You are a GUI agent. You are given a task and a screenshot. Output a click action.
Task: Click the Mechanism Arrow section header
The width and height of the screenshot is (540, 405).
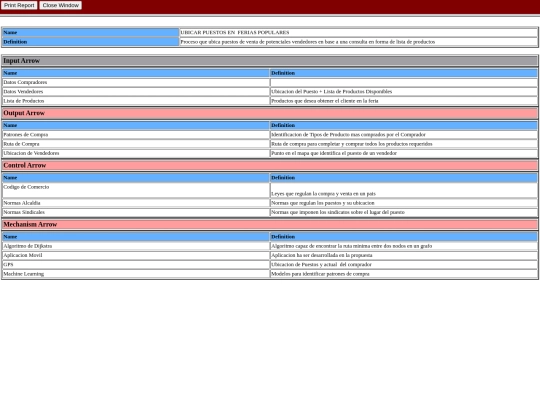(270, 225)
